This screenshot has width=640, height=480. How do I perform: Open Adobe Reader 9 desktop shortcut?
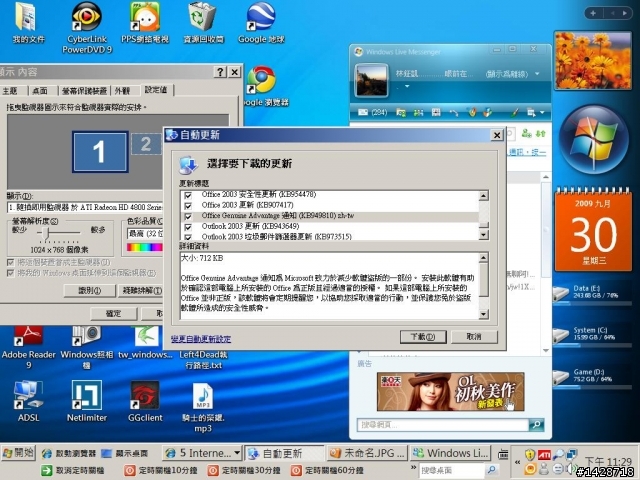[28, 336]
